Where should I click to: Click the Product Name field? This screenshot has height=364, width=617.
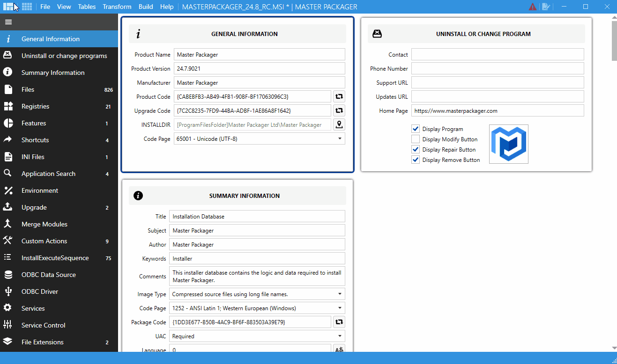click(x=260, y=54)
